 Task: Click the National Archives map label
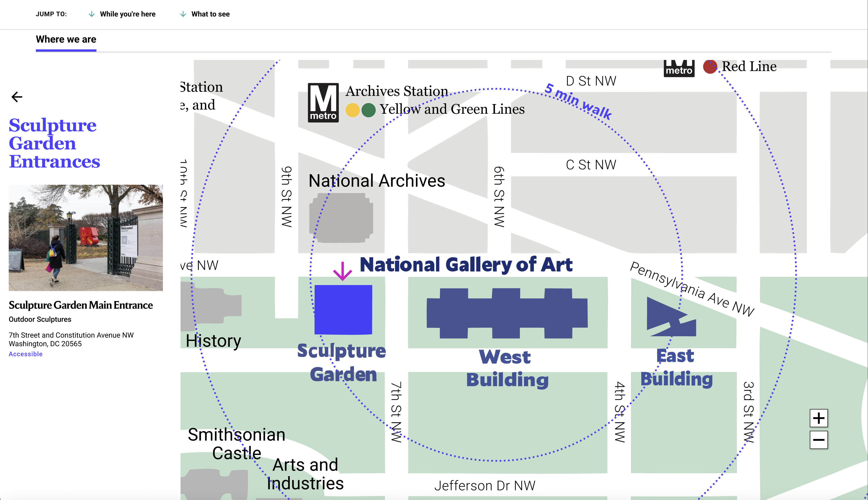pyautogui.click(x=377, y=181)
